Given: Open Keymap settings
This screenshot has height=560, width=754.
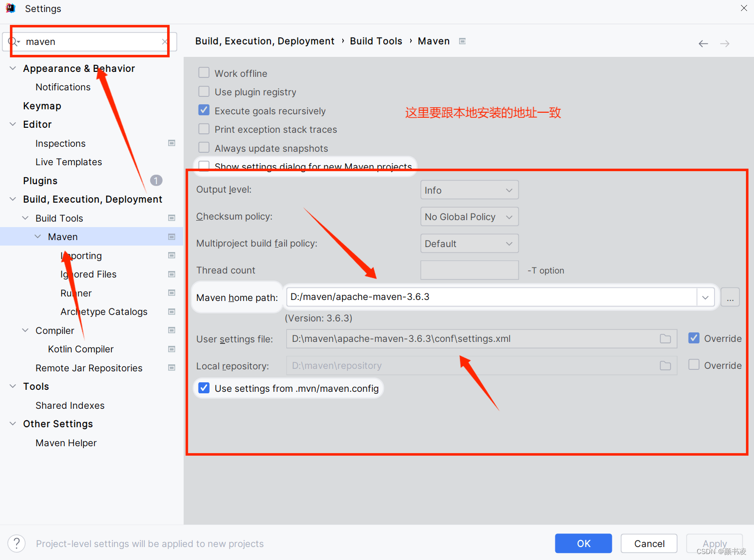Looking at the screenshot, I should pyautogui.click(x=42, y=106).
